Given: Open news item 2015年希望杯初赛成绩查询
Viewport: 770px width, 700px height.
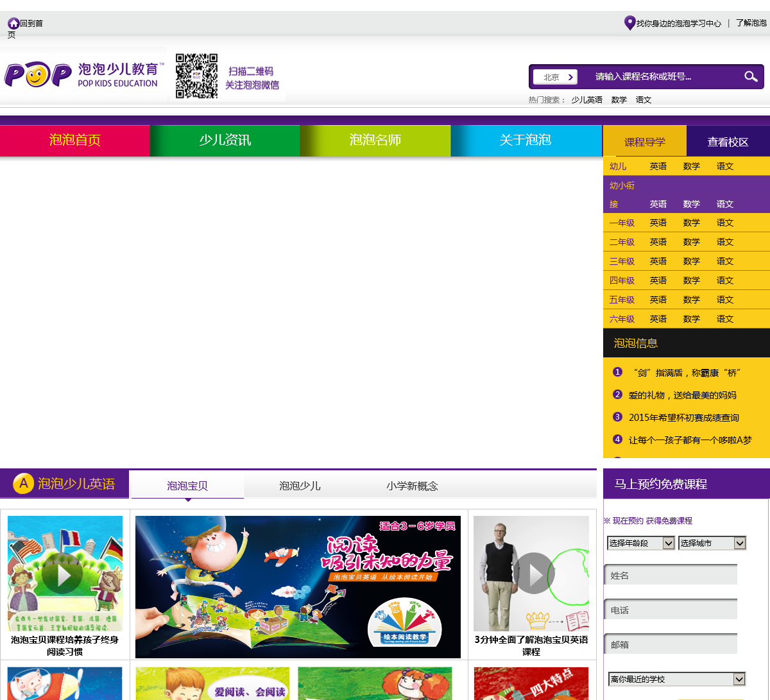Looking at the screenshot, I should click(x=684, y=418).
